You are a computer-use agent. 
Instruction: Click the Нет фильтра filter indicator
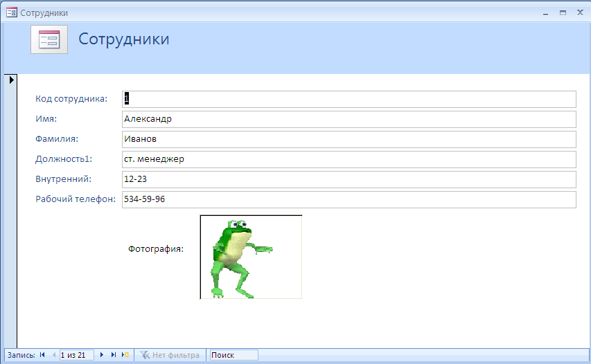tap(170, 355)
